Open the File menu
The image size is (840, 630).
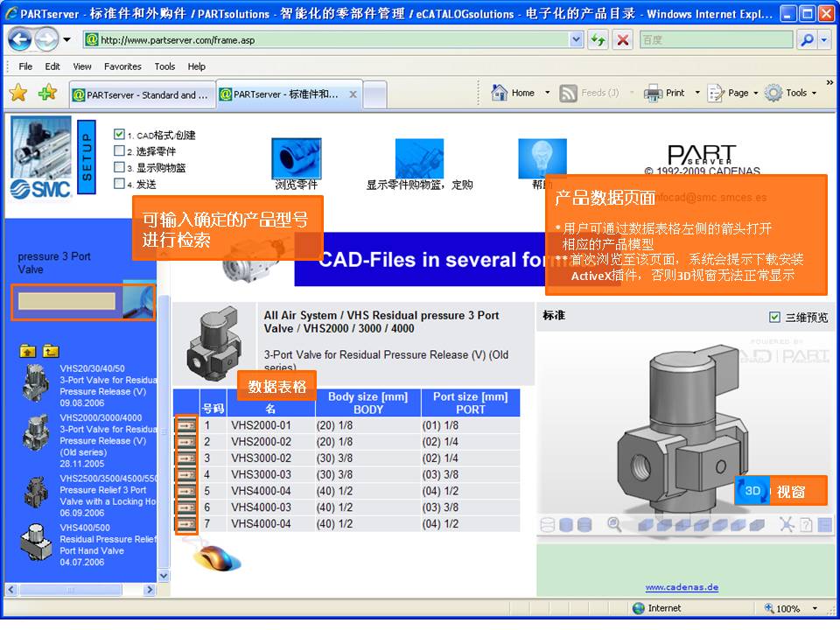(25, 66)
